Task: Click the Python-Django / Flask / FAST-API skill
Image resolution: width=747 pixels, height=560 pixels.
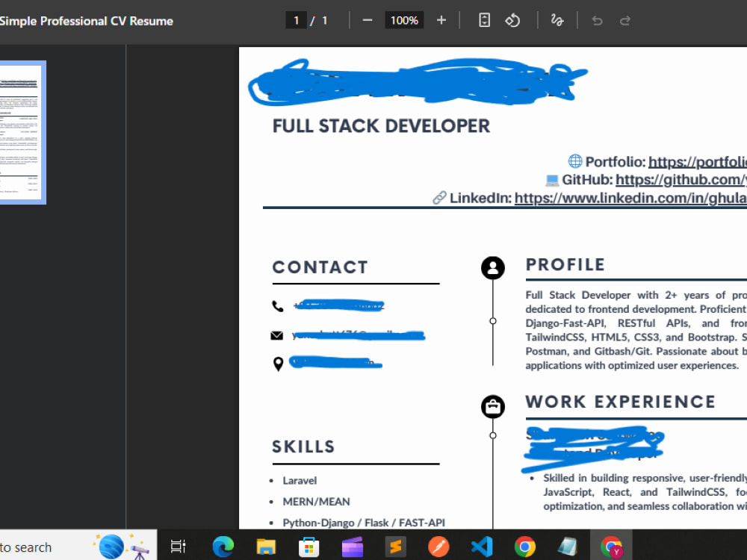Action: (364, 523)
